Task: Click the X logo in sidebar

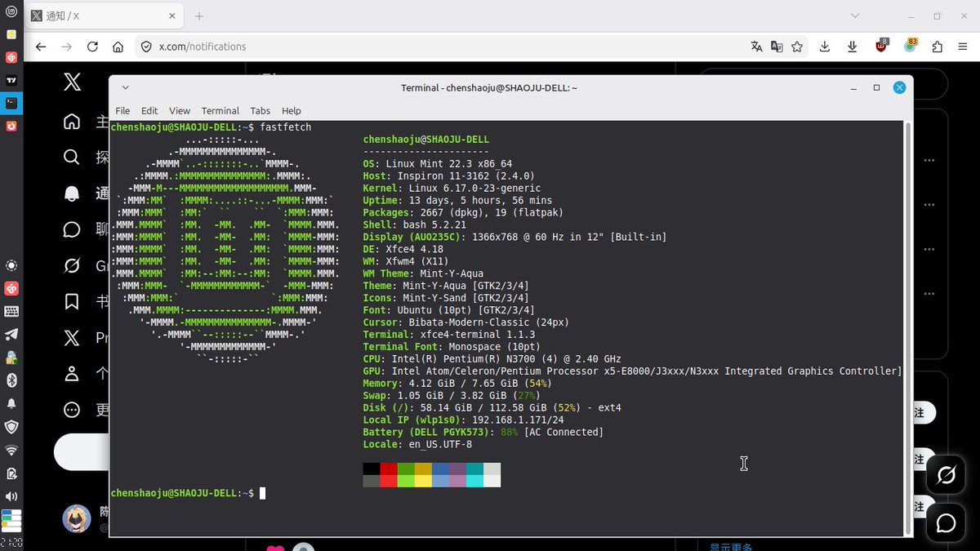Action: pos(72,82)
